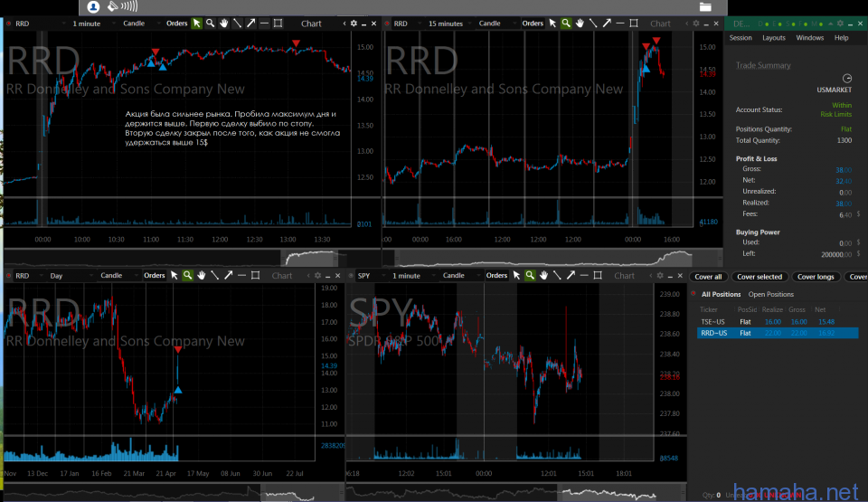Activate the magnifier tool in the RRD Day chart

[188, 275]
